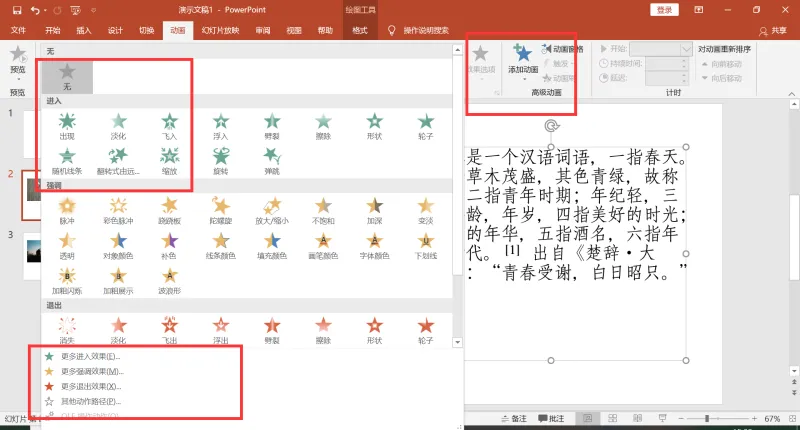800x430 pixels.
Task: Select the 弹跳 entrance animation
Action: [272, 161]
